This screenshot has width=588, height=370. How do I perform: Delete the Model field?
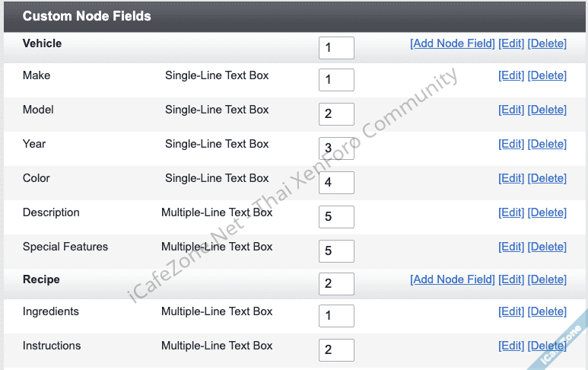547,110
